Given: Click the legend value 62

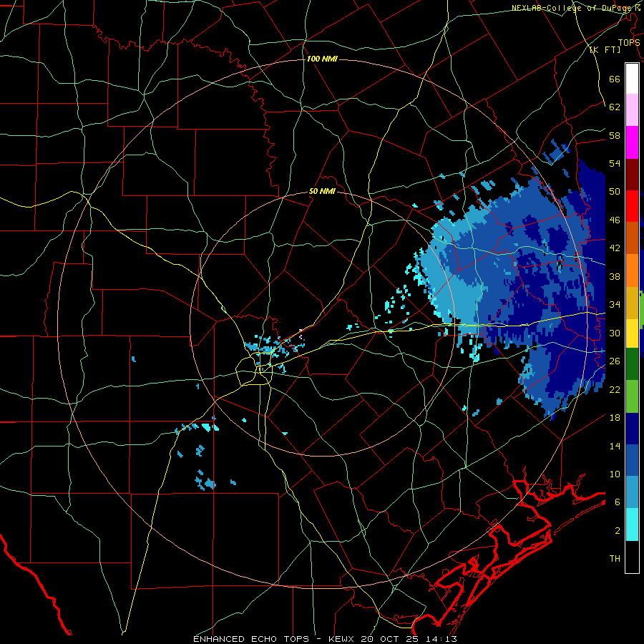Looking at the screenshot, I should 615,107.
